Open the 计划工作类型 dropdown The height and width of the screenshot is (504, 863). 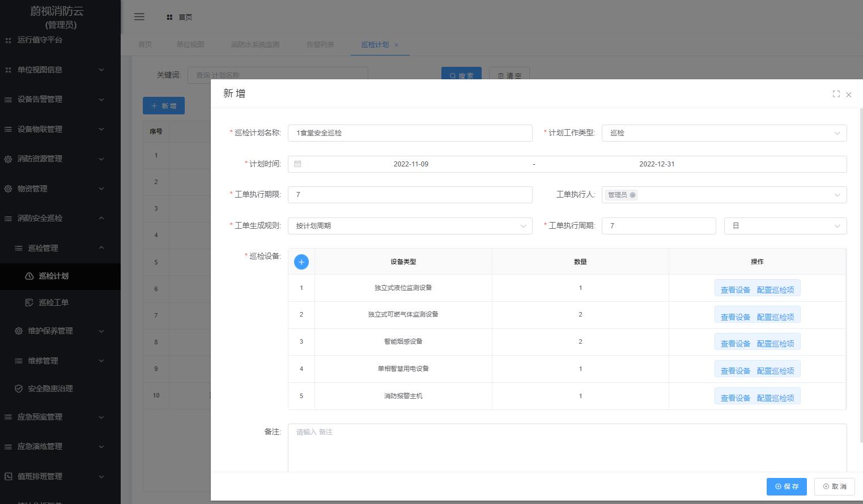click(724, 133)
